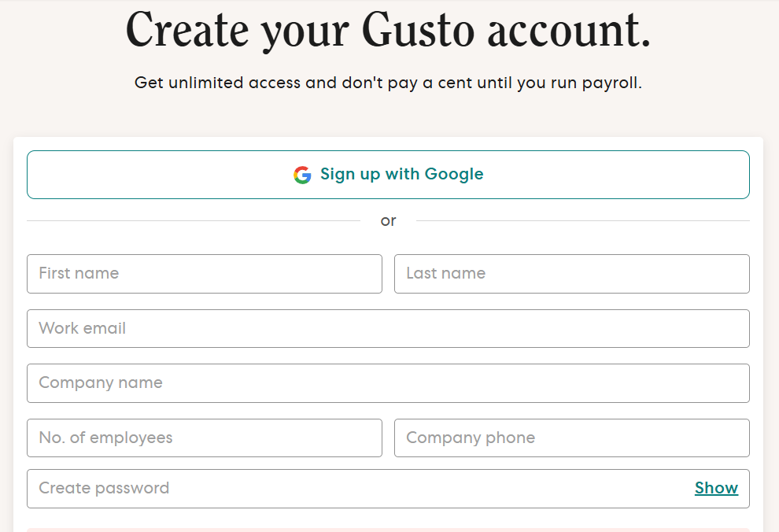The height and width of the screenshot is (532, 779).
Task: Click the pink alert banner below the password field
Action: [388, 530]
